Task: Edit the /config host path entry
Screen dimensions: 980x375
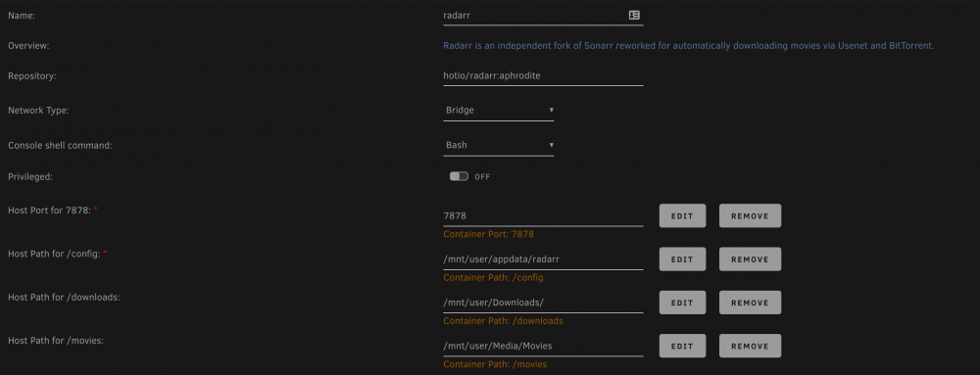Action: click(682, 258)
